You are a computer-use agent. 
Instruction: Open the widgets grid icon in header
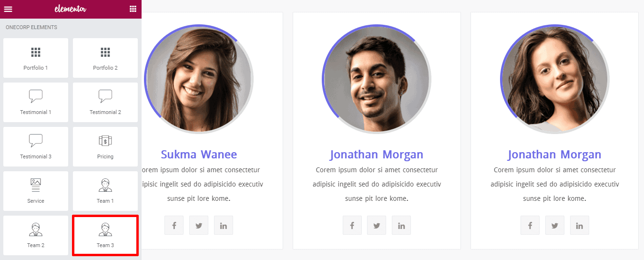[x=133, y=9]
